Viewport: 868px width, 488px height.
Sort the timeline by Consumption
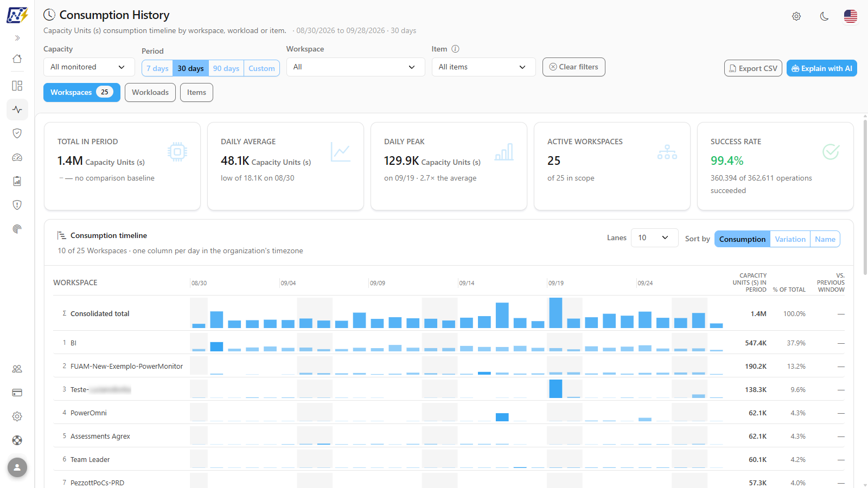coord(742,239)
